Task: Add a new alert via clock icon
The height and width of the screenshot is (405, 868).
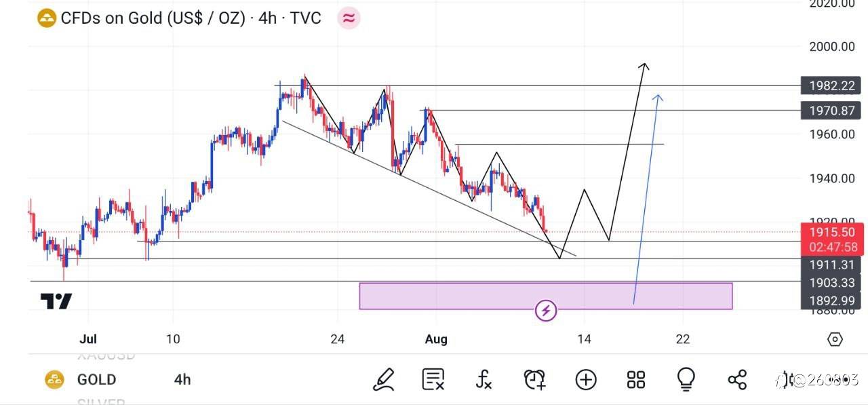Action: coord(534,379)
